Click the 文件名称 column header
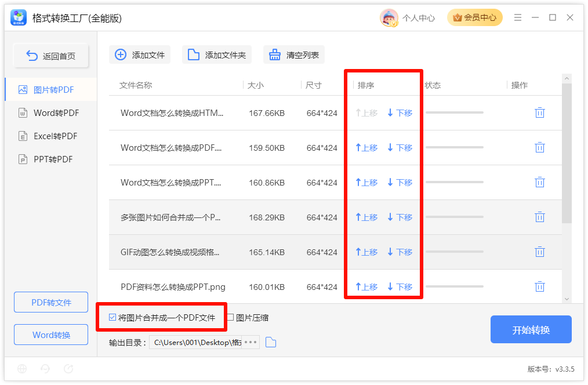Screen dimensions: 588x385 click(x=136, y=85)
